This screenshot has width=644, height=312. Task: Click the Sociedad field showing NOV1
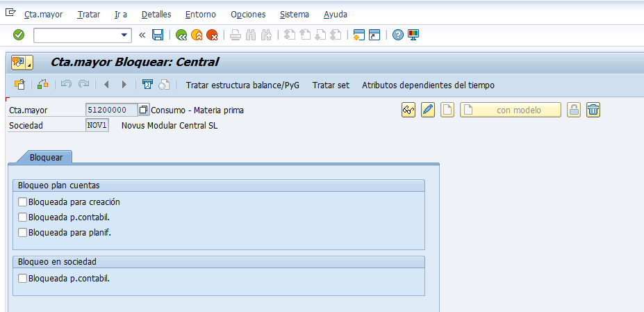coord(97,125)
